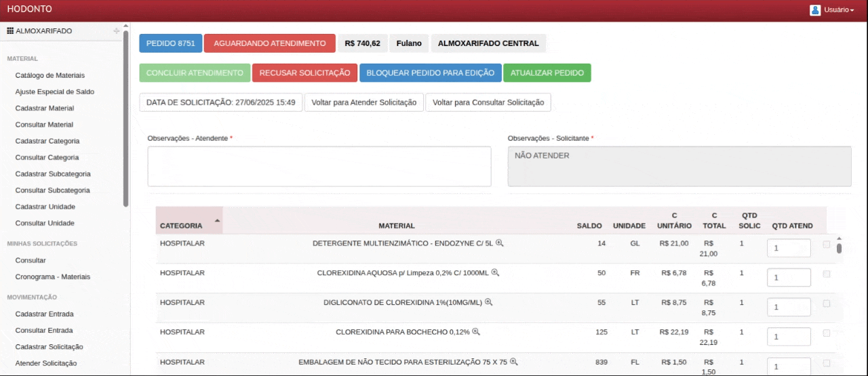Open Catálogo de Materiais in the sidebar
Screen dimensions: 868x376
point(50,75)
